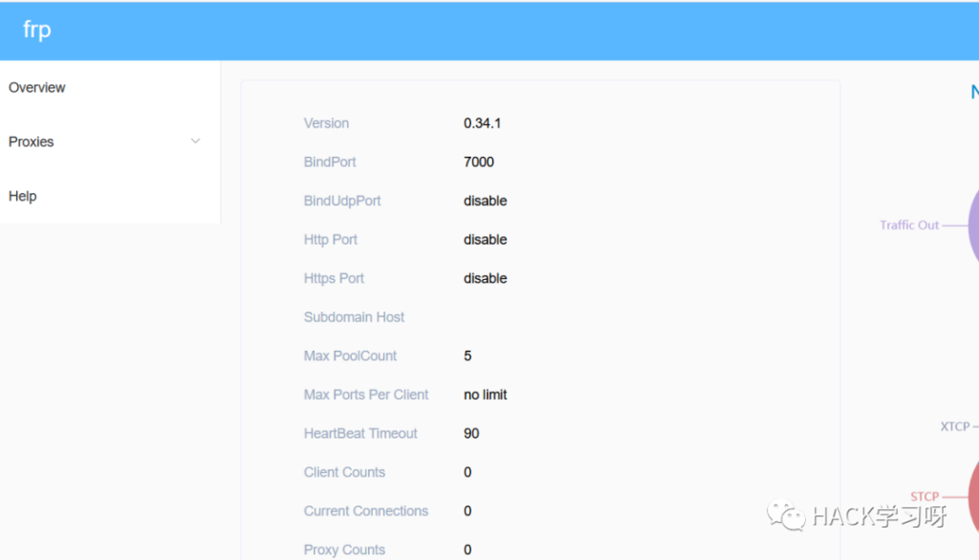Click the Current Connections label
The image size is (979, 560).
coord(366,511)
